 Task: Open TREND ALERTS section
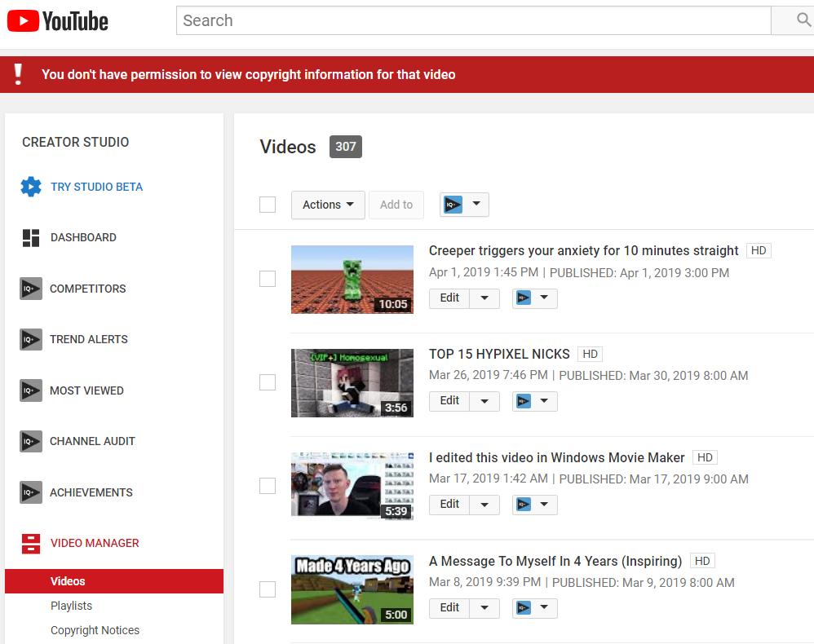[89, 339]
